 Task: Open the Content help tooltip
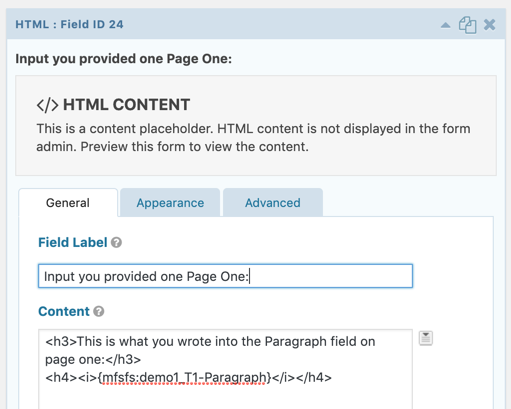click(99, 311)
